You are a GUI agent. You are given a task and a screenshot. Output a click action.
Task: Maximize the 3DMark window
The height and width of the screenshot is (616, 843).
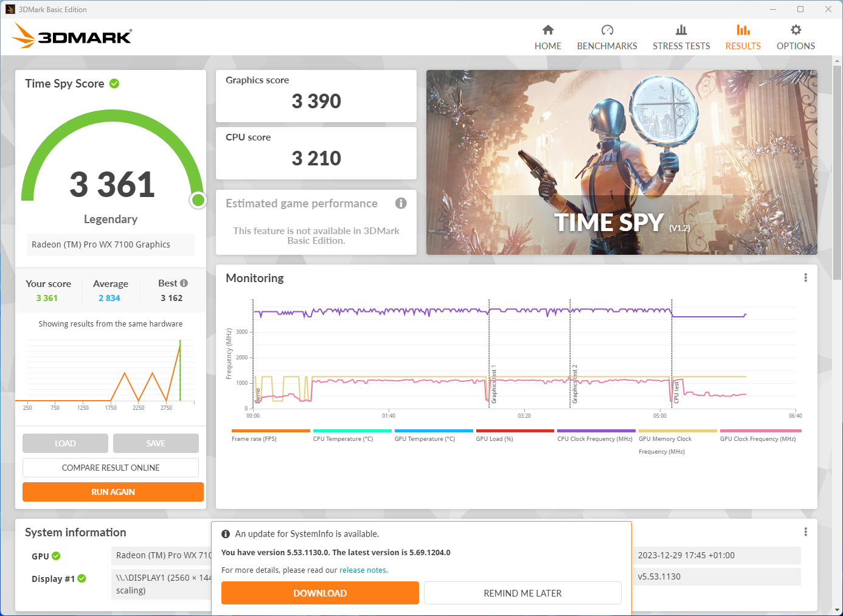click(x=800, y=9)
